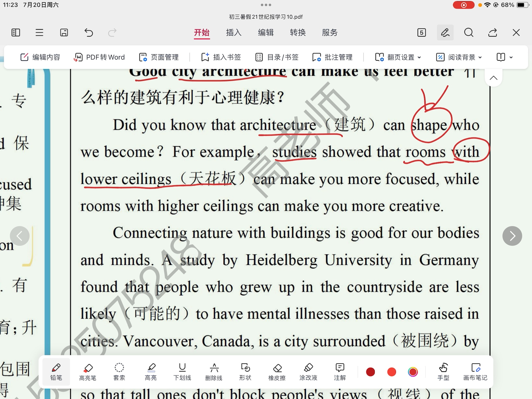Open the search magnifier icon

[469, 33]
